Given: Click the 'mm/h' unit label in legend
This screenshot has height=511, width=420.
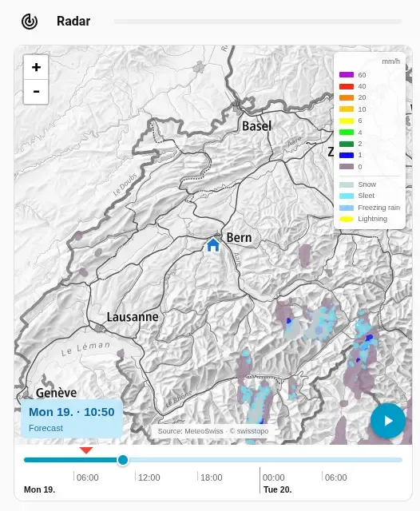Looking at the screenshot, I should [x=390, y=61].
